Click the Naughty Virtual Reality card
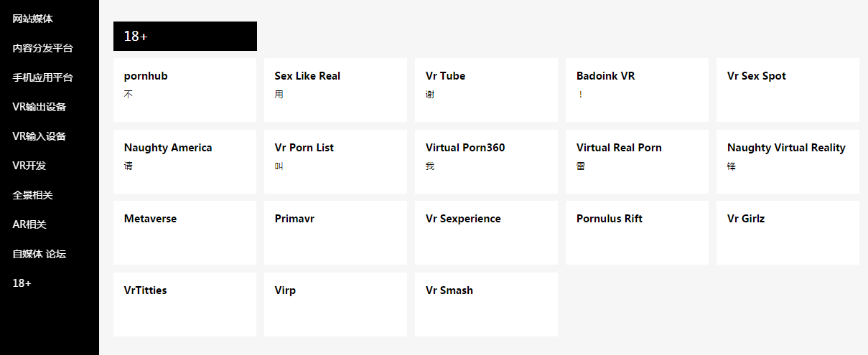868x355 pixels. pos(788,161)
